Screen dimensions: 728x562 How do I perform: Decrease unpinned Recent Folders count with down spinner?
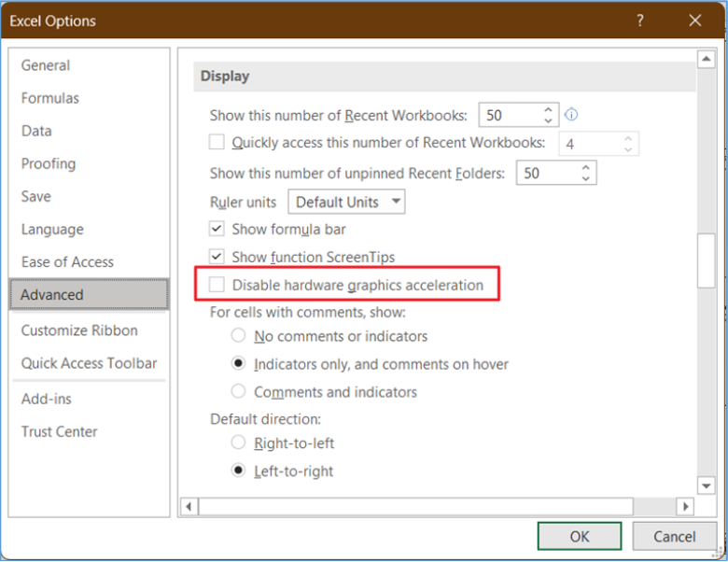point(586,178)
